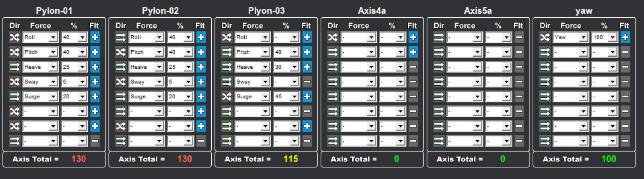The width and height of the screenshot is (644, 179).
Task: Open Pylon-01 Roll force dropdown
Action: click(x=53, y=37)
